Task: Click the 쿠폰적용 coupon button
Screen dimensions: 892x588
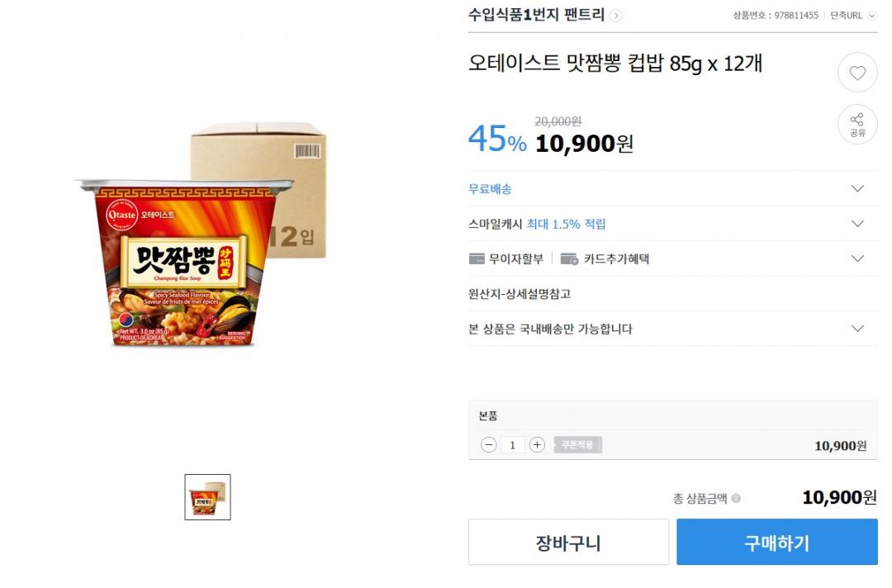Action: click(x=577, y=445)
